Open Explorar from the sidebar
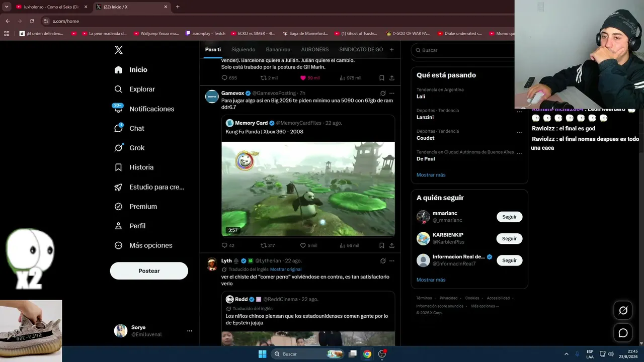 point(134,89)
